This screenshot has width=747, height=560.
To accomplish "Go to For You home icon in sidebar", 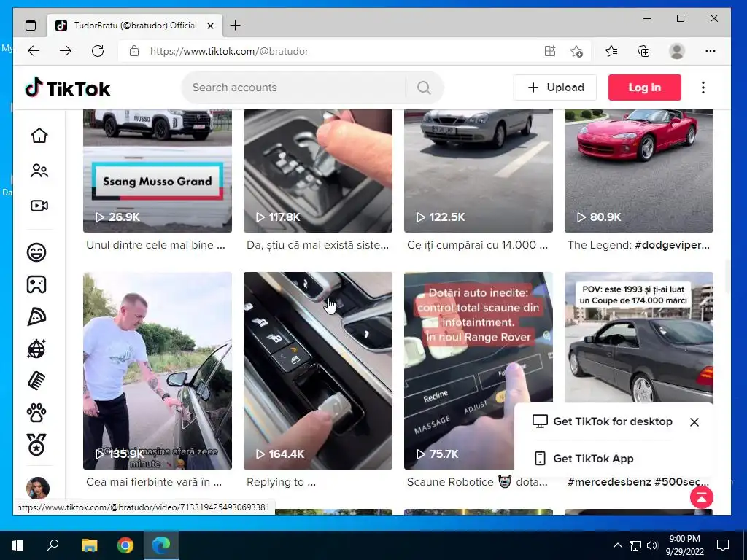I will pos(39,136).
